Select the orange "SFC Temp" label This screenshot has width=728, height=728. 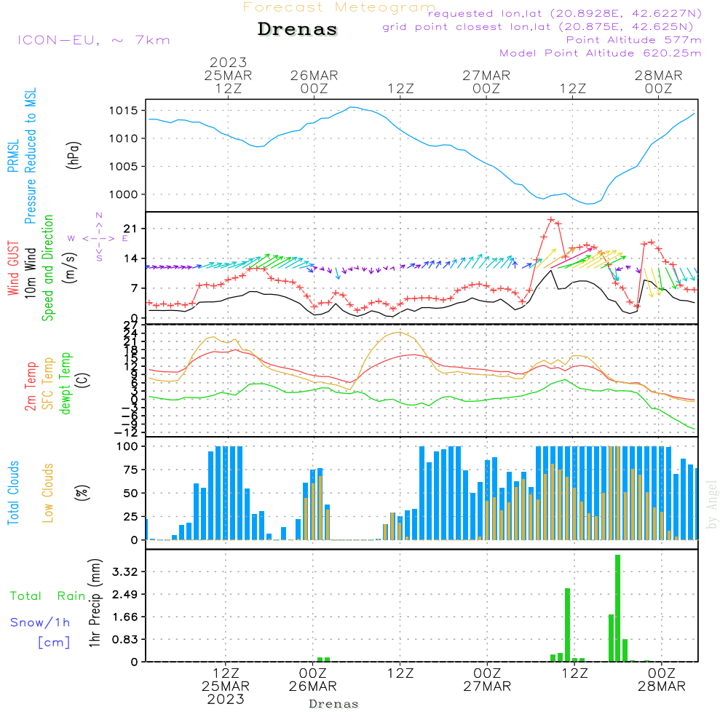point(48,384)
